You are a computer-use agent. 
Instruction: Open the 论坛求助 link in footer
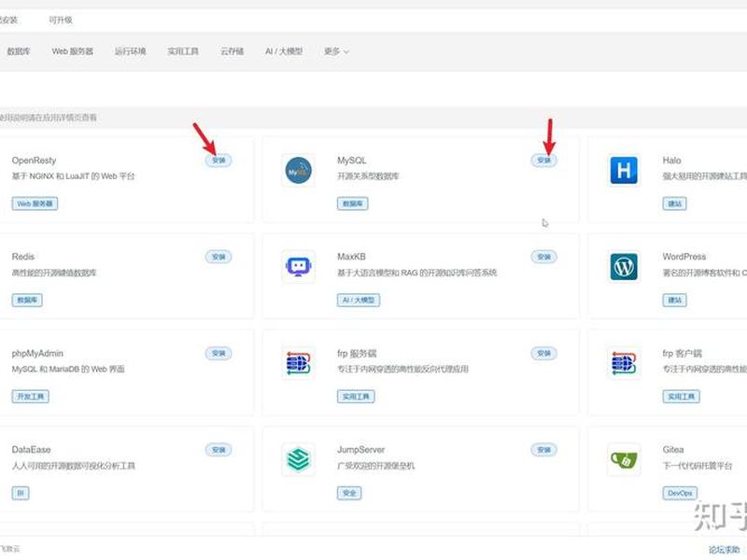click(x=724, y=550)
